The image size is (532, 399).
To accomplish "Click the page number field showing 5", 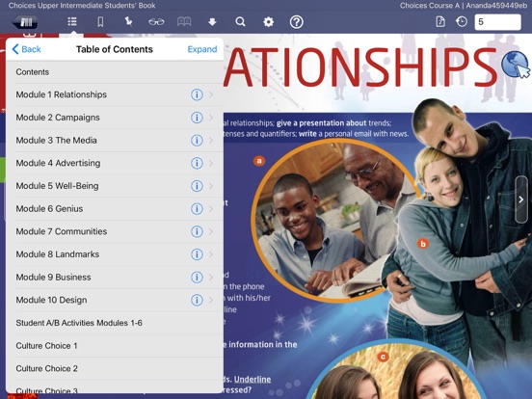I will [x=497, y=22].
